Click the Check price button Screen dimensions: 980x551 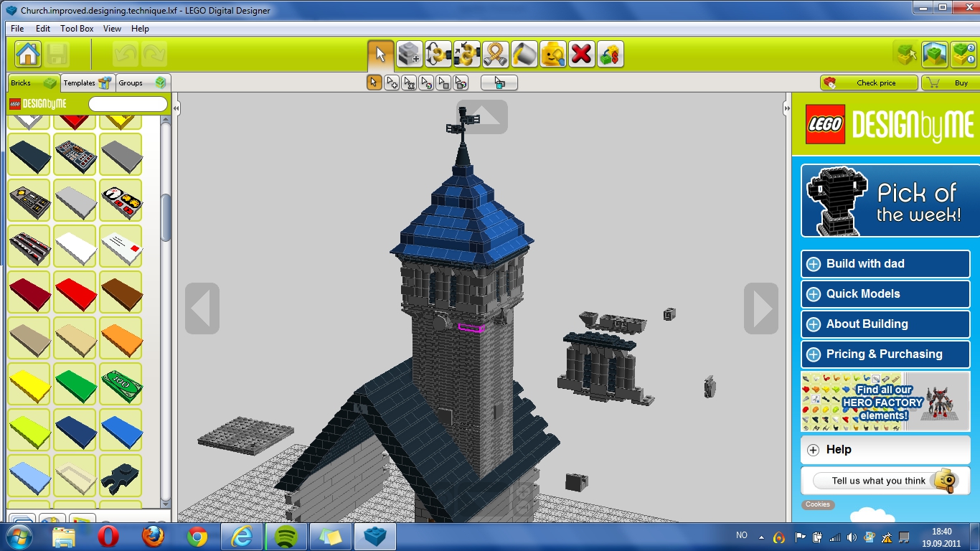click(869, 83)
